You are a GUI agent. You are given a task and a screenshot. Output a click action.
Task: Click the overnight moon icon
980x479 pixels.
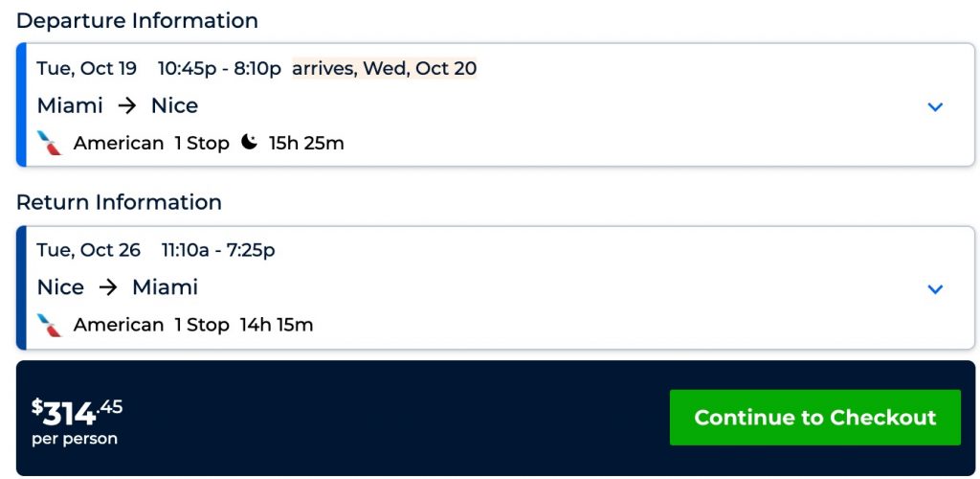click(249, 143)
